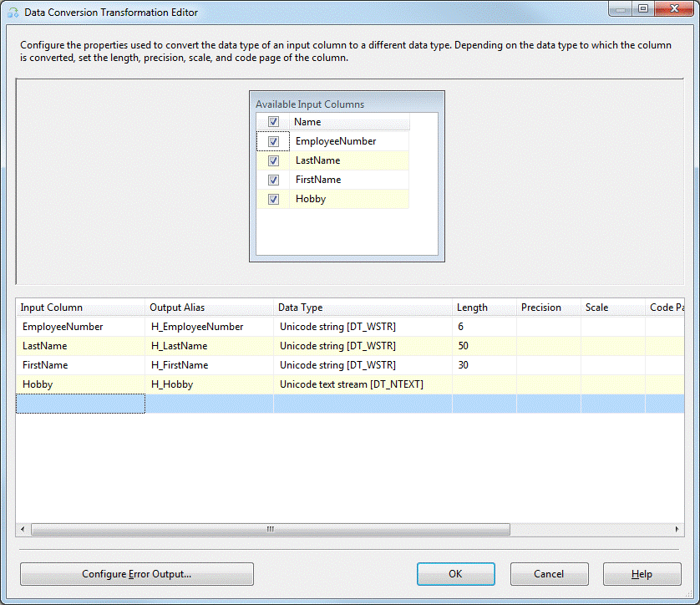Open Data Type dropdown for LastName row
The width and height of the screenshot is (700, 605).
[x=363, y=346]
